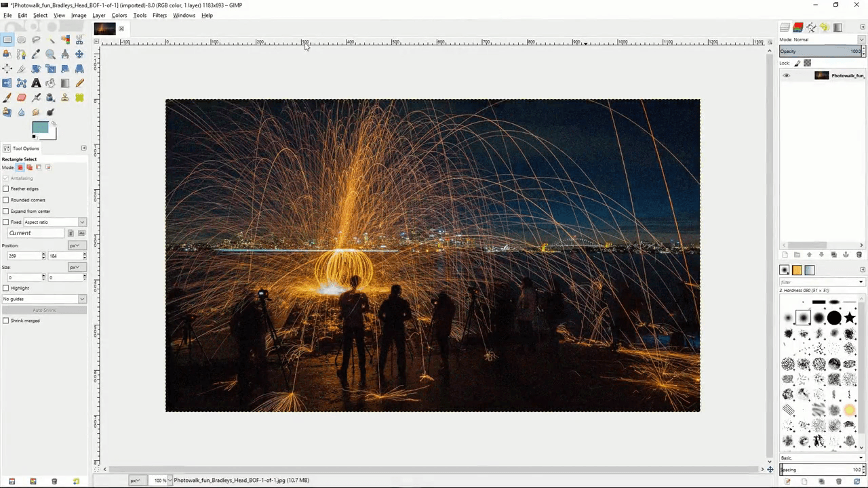This screenshot has width=868, height=488.
Task: Toggle visibility of the Photowalk_fun layer
Action: tap(786, 75)
